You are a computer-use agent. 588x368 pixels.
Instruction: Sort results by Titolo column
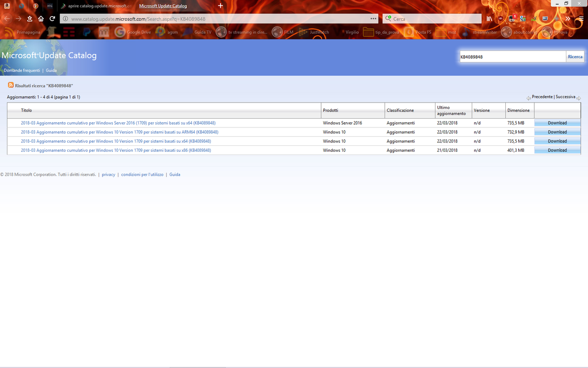click(27, 110)
